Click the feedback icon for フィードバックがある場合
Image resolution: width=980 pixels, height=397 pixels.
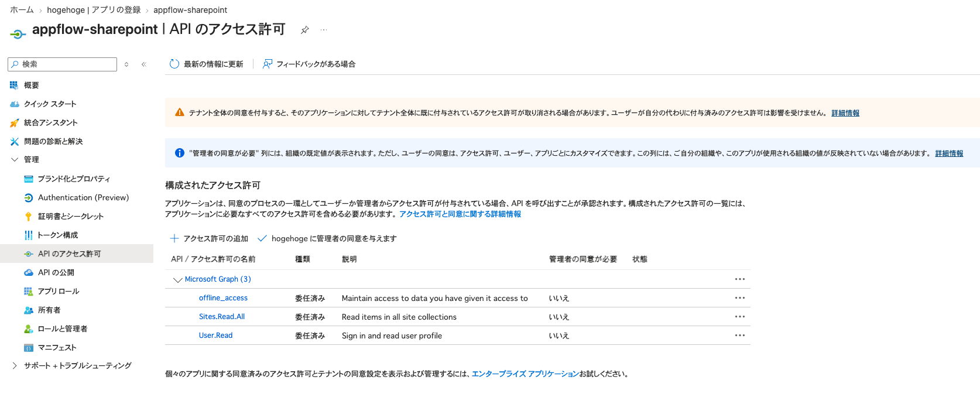click(268, 64)
